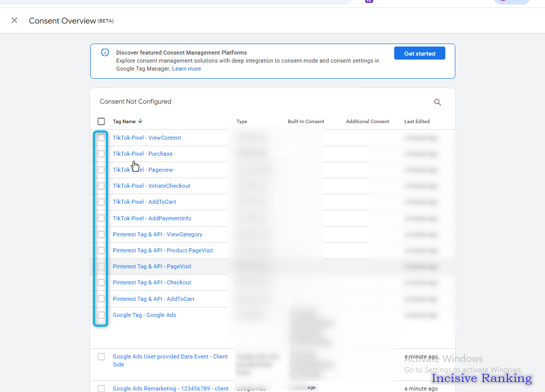Viewport: 545px width, 392px height.
Task: Check the TikTok Pixel - Purchase checkbox
Action: pyautogui.click(x=101, y=154)
